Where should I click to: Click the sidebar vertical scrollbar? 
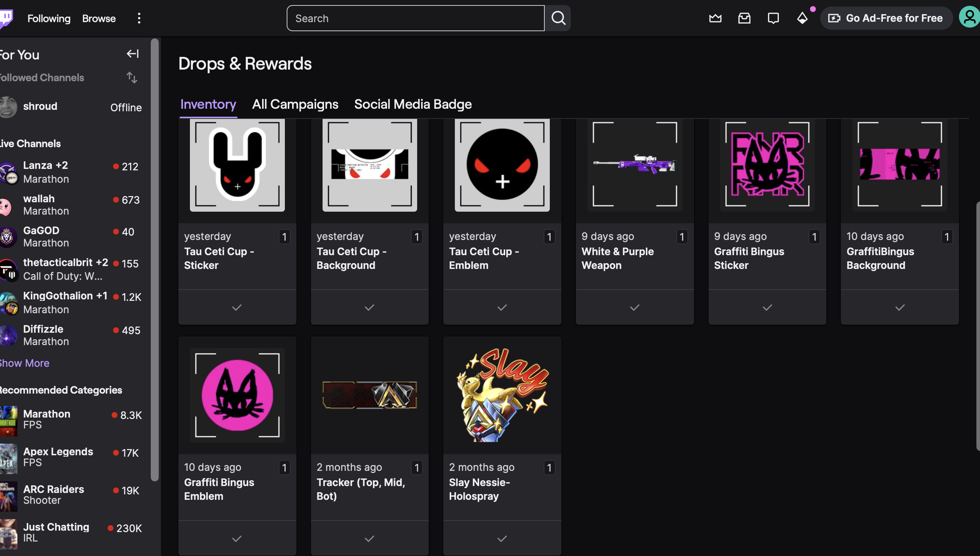pos(155,260)
